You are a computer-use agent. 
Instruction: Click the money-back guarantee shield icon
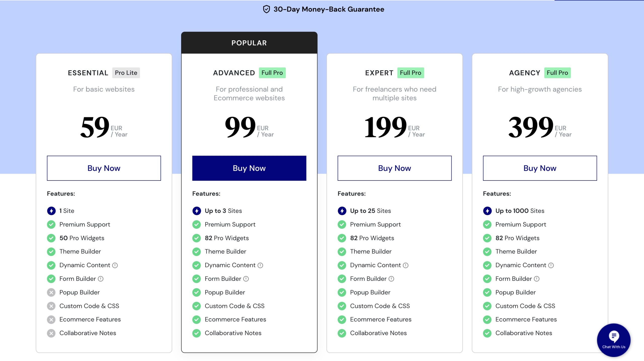tap(266, 9)
